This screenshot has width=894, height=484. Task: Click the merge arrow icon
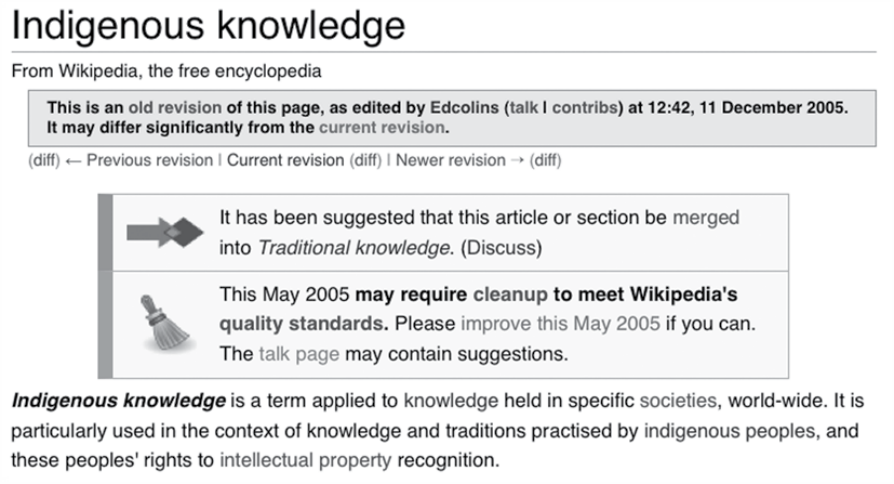(x=165, y=232)
